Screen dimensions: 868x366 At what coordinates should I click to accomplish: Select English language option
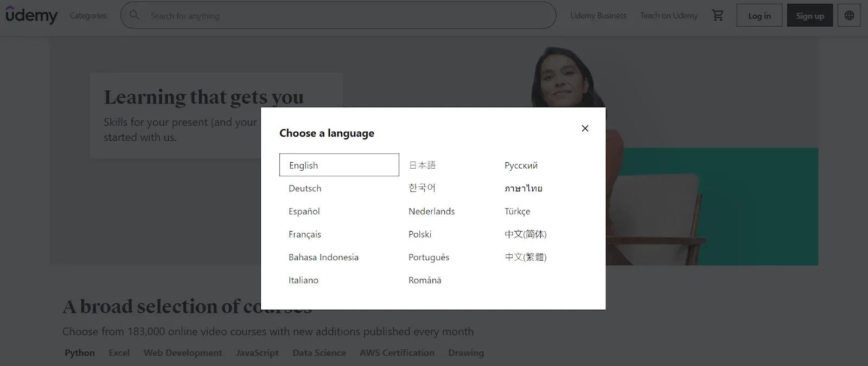339,165
